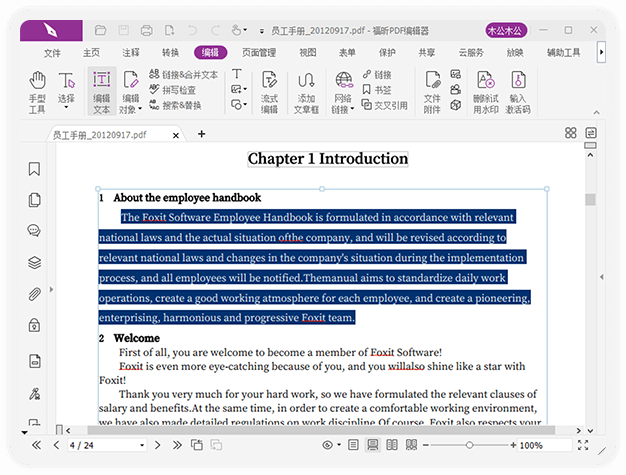Click the 流式编辑 reflow edit icon
This screenshot has width=626, height=475.
tap(269, 92)
